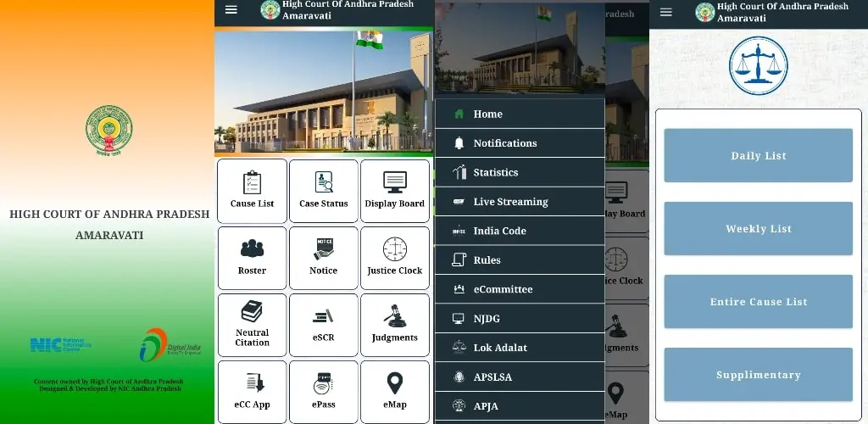868x424 pixels.
Task: Open Statistics from the side drawer
Action: tap(520, 173)
